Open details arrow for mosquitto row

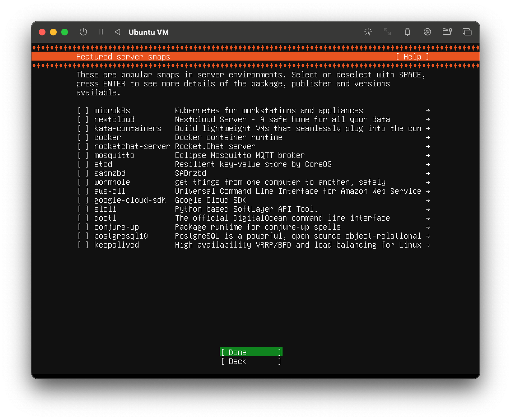click(x=428, y=155)
